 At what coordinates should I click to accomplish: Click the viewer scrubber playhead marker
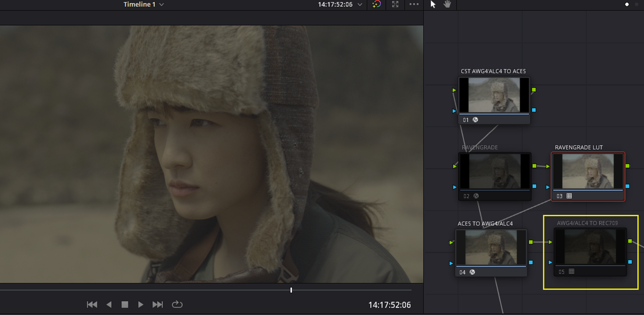[291, 290]
